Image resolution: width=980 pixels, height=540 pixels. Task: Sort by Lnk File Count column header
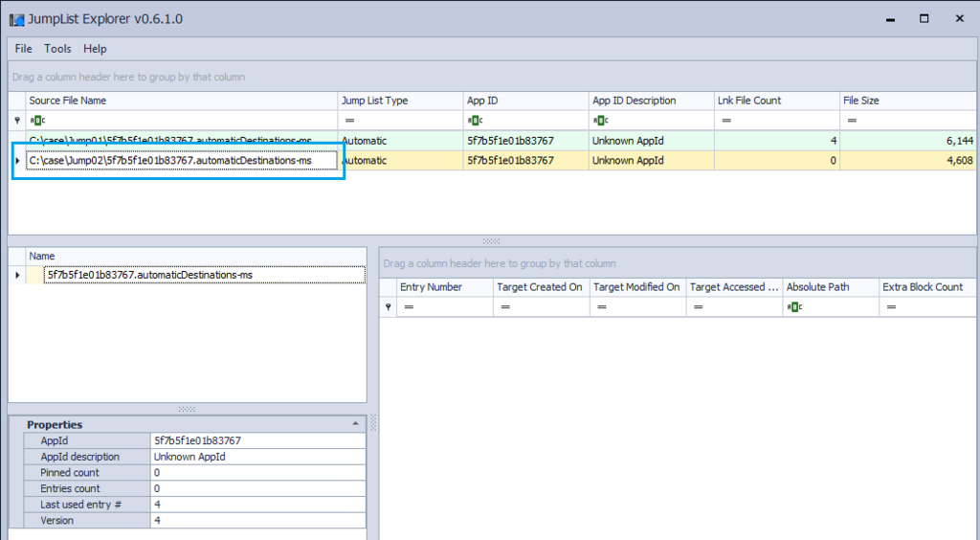tap(777, 101)
